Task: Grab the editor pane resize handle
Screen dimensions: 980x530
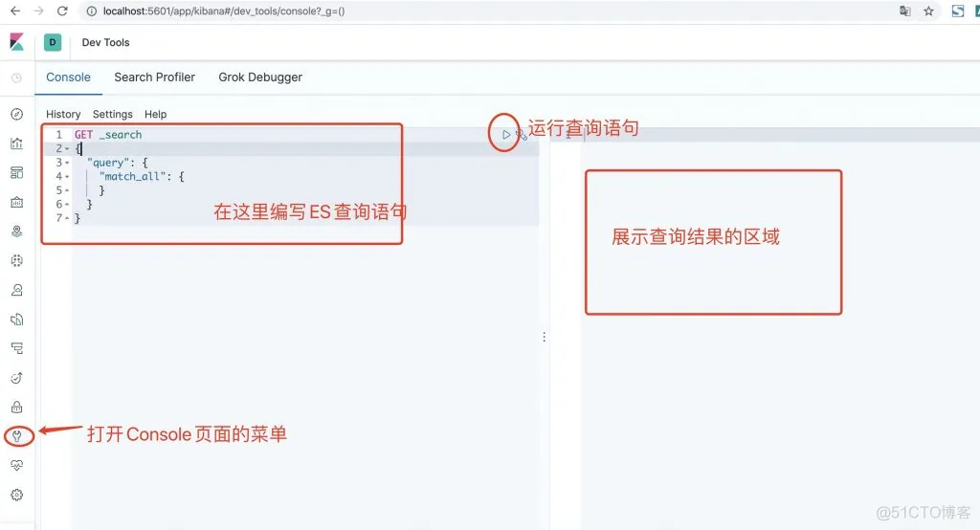Action: (545, 337)
